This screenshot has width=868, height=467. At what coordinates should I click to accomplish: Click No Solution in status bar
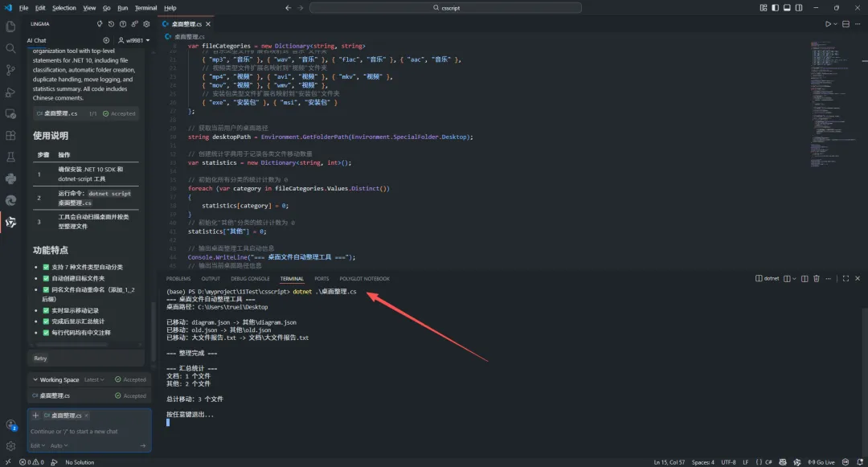pyautogui.click(x=80, y=462)
